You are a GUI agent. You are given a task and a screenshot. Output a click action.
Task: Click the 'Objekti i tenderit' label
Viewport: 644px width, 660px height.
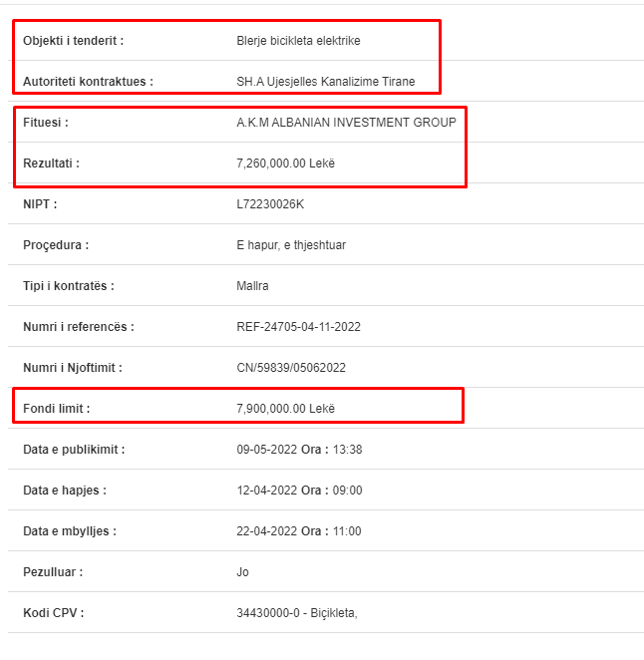pyautogui.click(x=73, y=41)
